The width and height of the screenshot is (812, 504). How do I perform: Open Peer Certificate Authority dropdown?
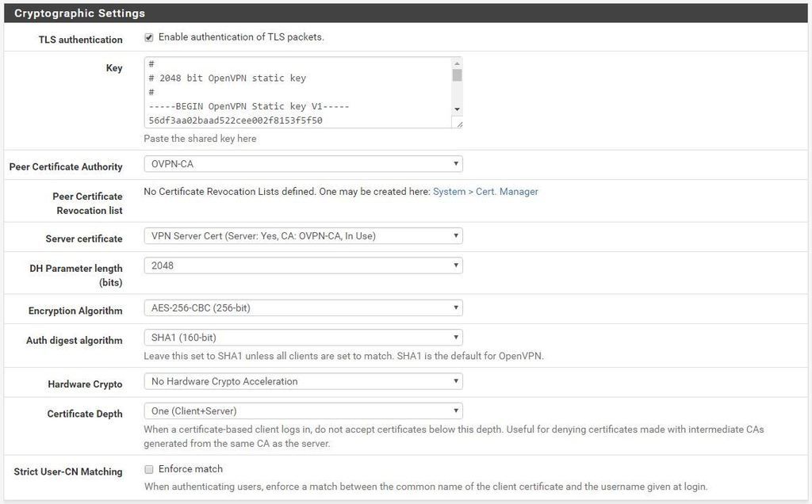(x=303, y=164)
